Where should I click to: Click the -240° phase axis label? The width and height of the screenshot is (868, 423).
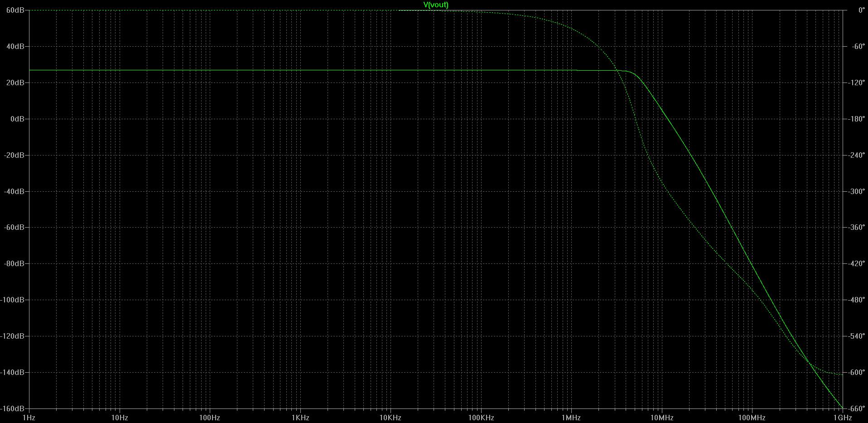tap(856, 155)
